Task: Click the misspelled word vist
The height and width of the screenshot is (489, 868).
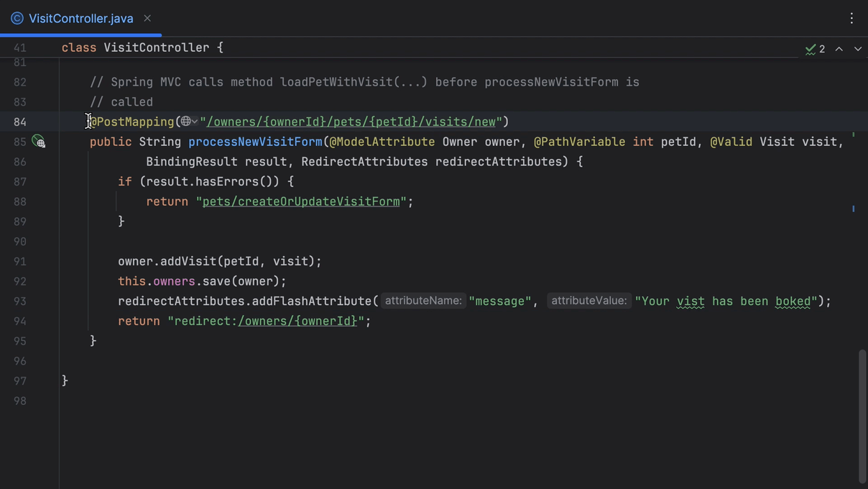Action: (x=690, y=301)
